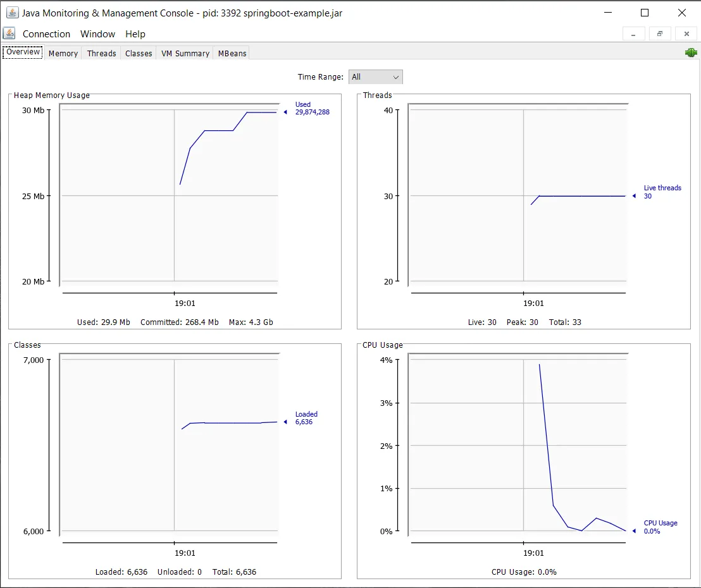Click the 'Committed: 268.4 Mb' text
Screen dimensions: 701x588
pyautogui.click(x=179, y=322)
